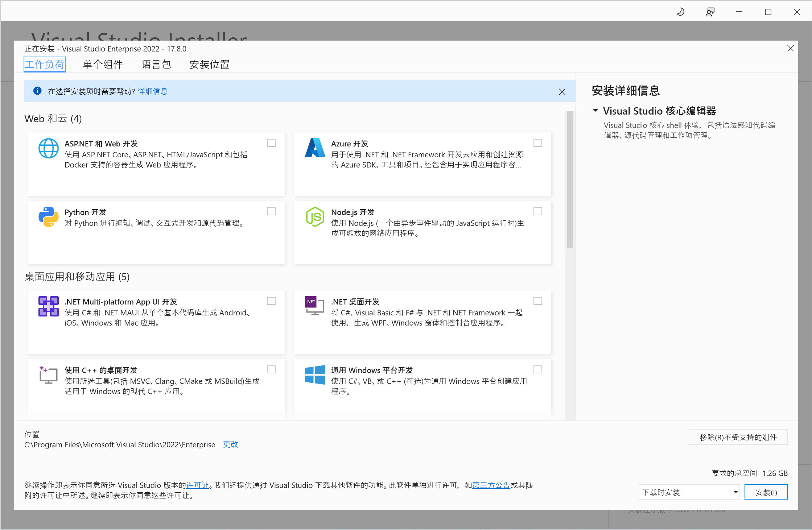The width and height of the screenshot is (812, 530).
Task: Click the Python development logo icon
Action: click(x=49, y=217)
